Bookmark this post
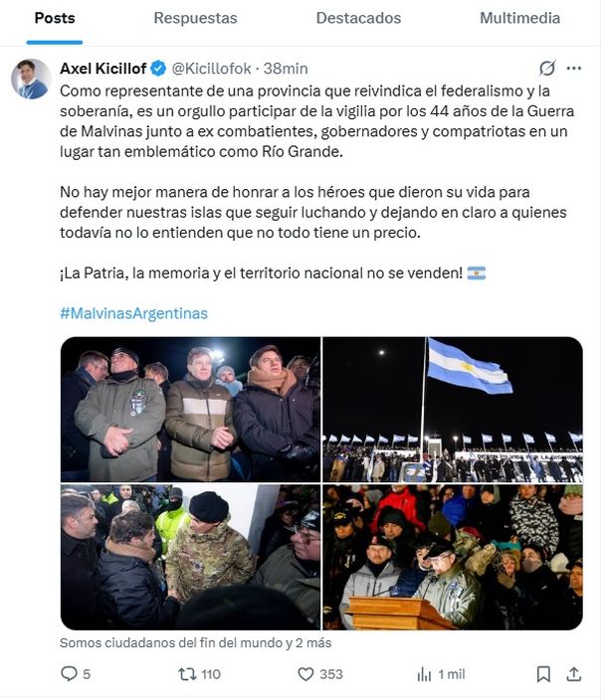The height and width of the screenshot is (700, 607). click(x=543, y=674)
